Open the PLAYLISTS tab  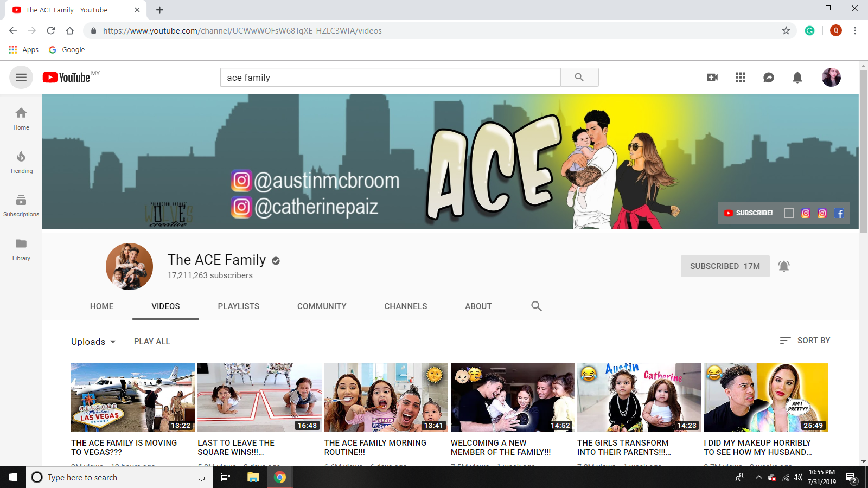point(239,306)
